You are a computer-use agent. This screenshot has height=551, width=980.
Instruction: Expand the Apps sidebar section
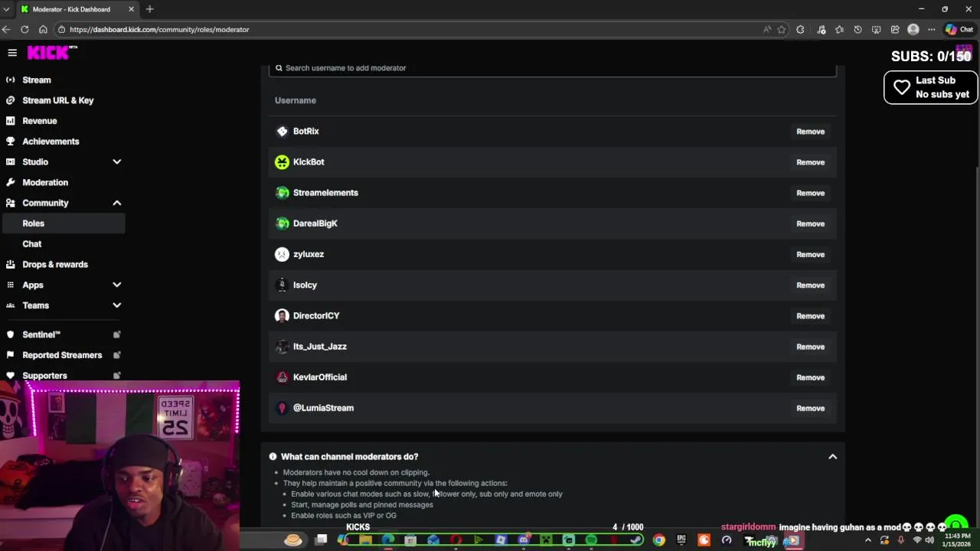(x=116, y=285)
